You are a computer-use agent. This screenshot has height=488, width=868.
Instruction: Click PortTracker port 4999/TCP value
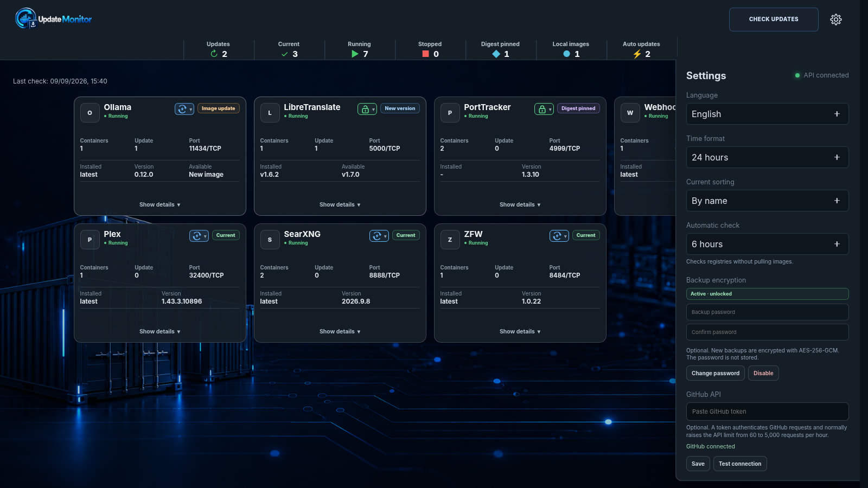point(565,149)
